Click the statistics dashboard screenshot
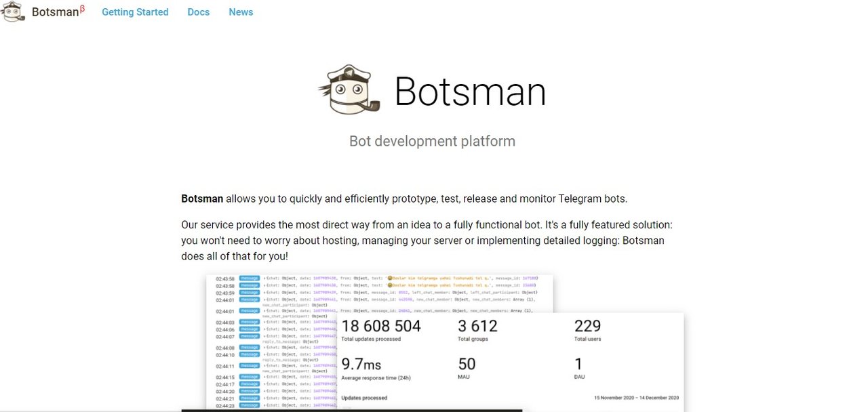Viewport: 868px width, 412px height. 510,361
